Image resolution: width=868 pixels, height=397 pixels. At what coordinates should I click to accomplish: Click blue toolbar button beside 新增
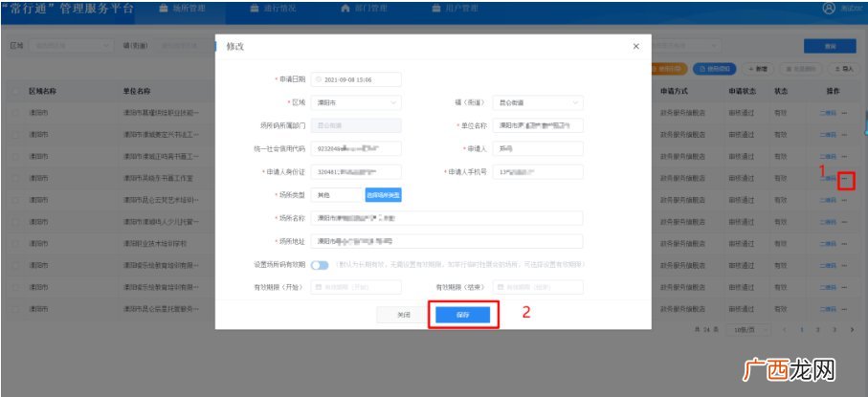pyautogui.click(x=715, y=69)
